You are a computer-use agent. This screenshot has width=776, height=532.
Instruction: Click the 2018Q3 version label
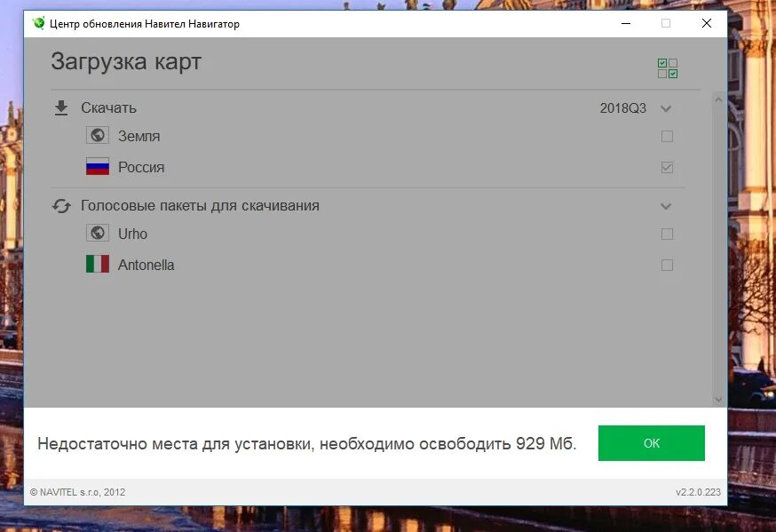[623, 108]
